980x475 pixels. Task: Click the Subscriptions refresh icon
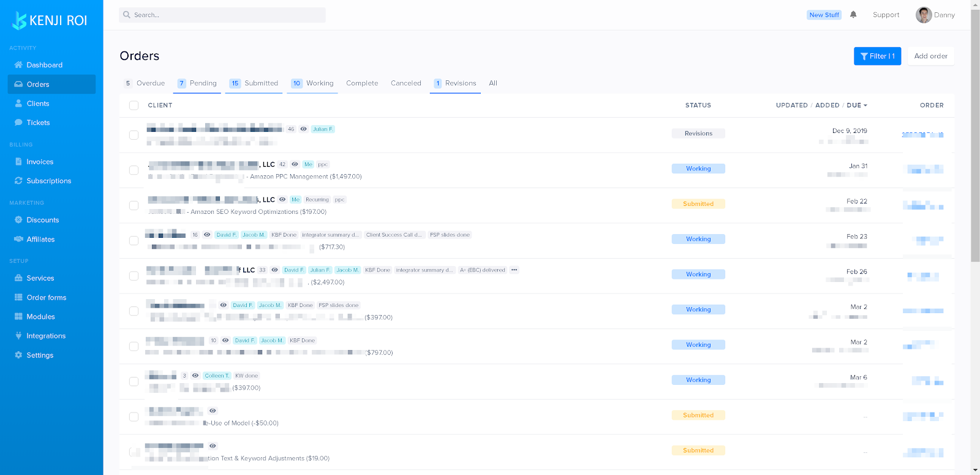(x=18, y=181)
